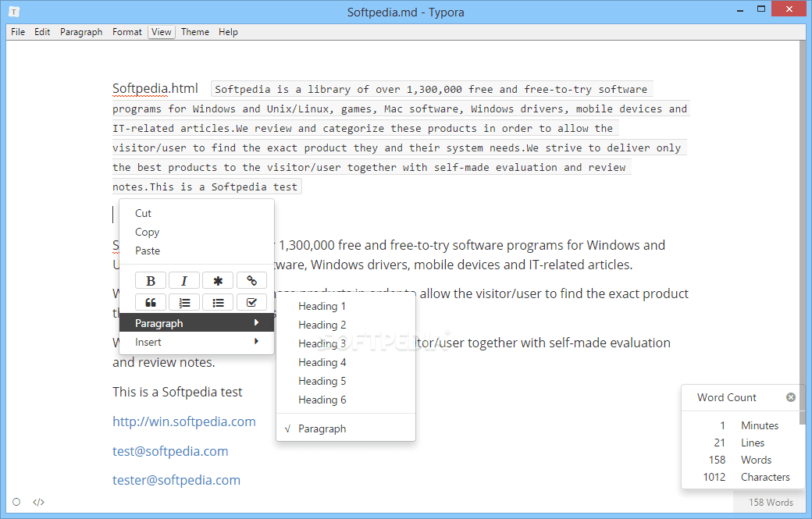This screenshot has width=812, height=519.
Task: Click the test@softpedia.com email link
Action: click(x=170, y=451)
